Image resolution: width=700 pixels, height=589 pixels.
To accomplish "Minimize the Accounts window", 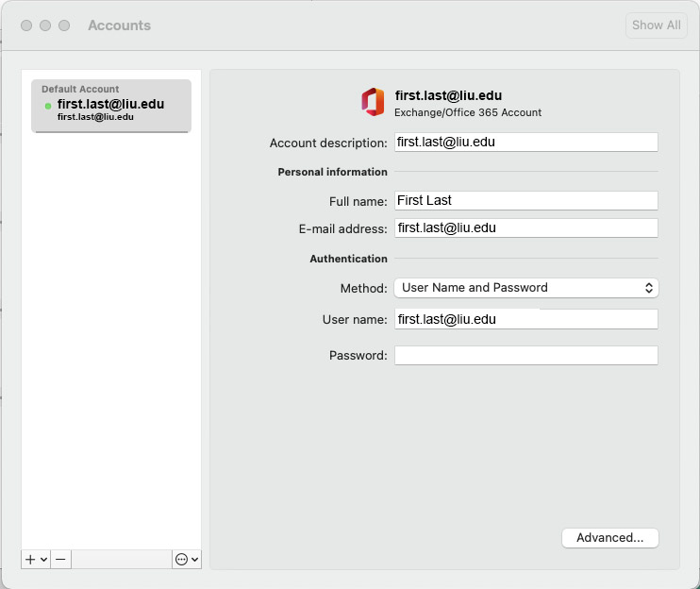I will 45,25.
